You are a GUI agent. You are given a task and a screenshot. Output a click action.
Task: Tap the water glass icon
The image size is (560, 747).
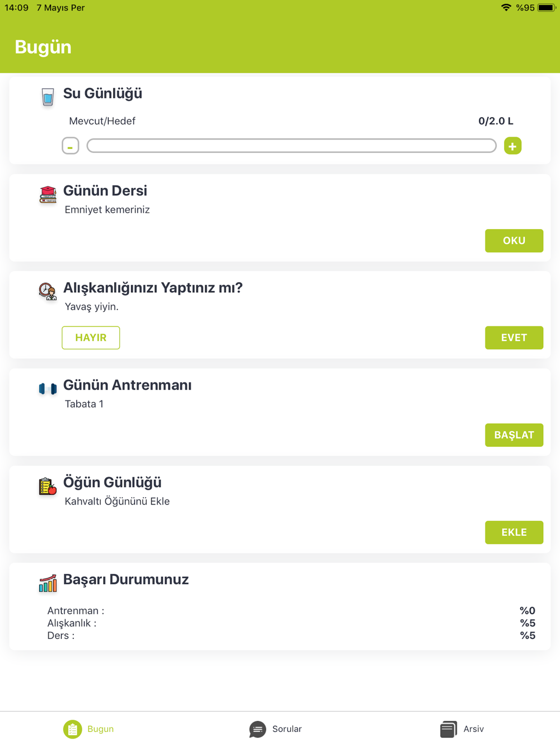pyautogui.click(x=48, y=97)
